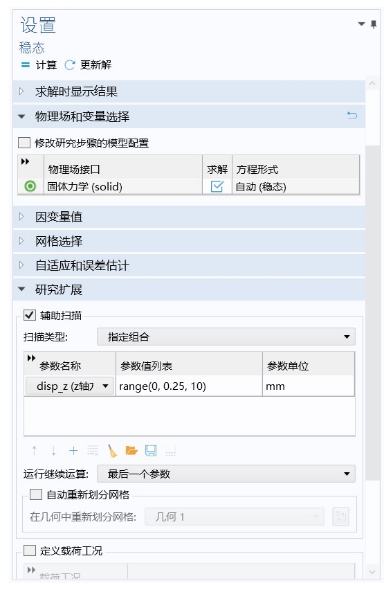Click the Compute (计算) equals icon
391x590 pixels.
25,65
